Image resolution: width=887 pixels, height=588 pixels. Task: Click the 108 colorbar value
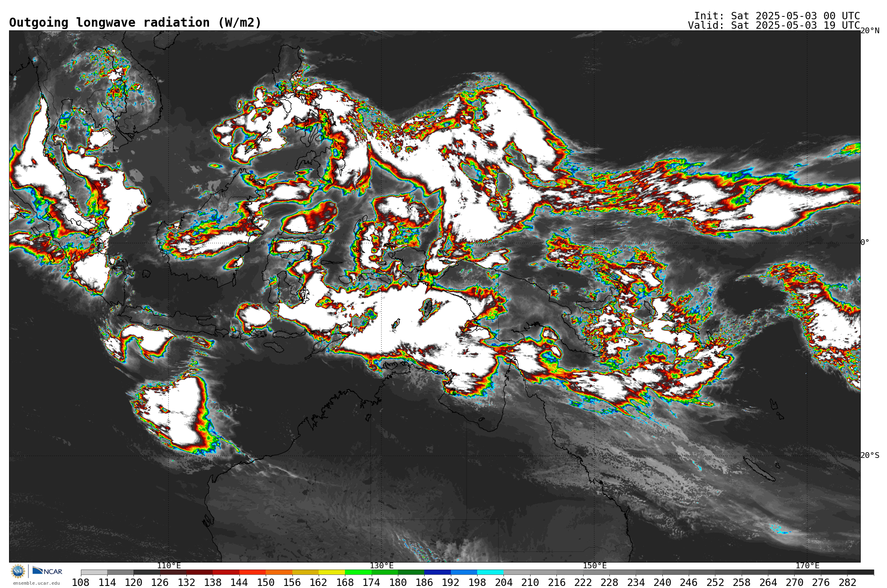[x=81, y=583]
